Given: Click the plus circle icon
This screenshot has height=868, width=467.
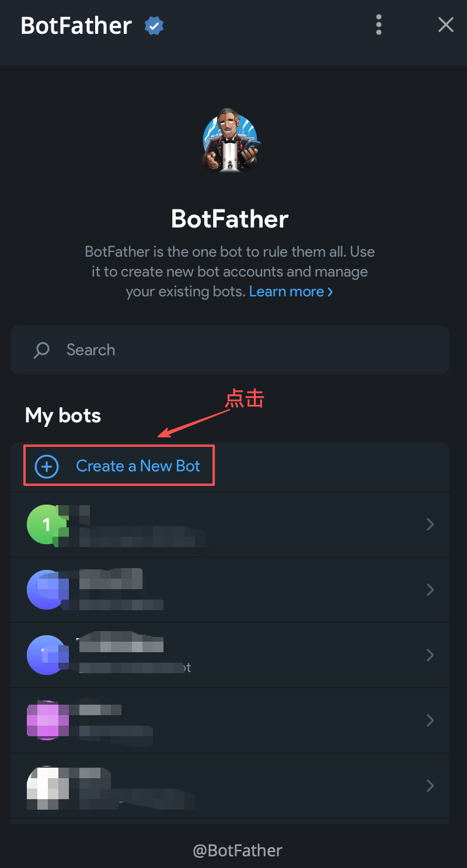Looking at the screenshot, I should [47, 466].
